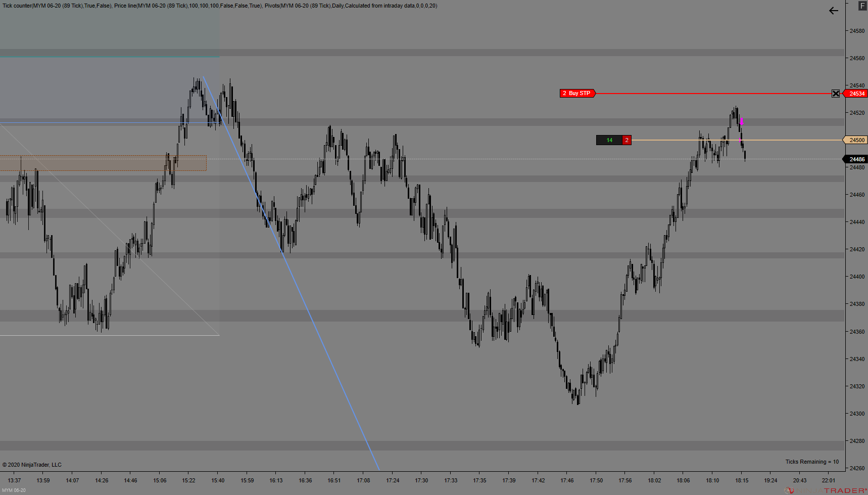Click the 24500 entry price marker
This screenshot has height=495, width=868.
(x=855, y=140)
